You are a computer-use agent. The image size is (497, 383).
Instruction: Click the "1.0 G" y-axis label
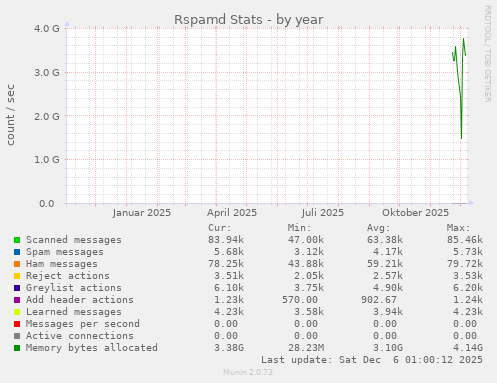[47, 160]
